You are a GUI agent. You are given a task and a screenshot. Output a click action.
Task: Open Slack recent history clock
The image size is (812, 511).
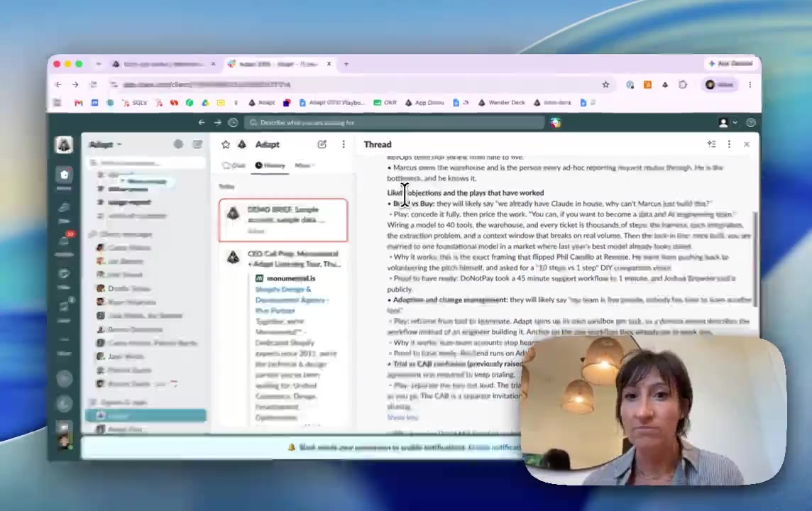pos(233,122)
